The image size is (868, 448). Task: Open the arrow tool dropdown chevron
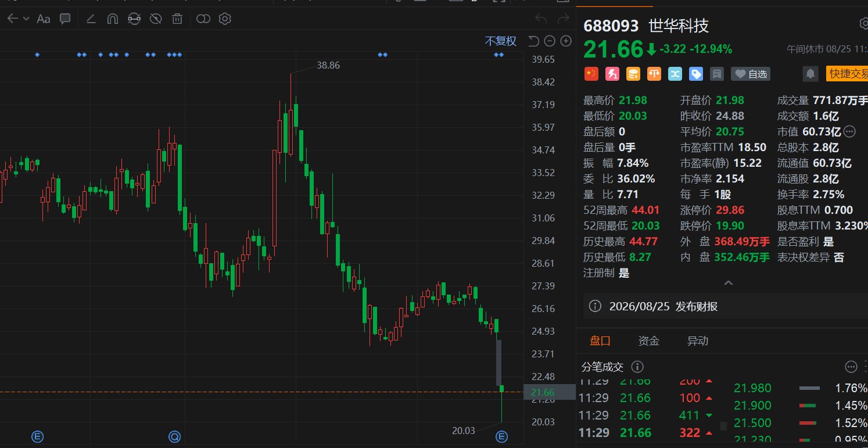(26, 19)
